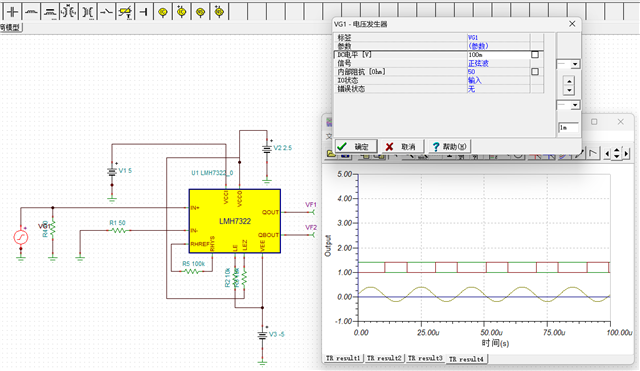Screen dimensions: 640x371
Task: Select the V2 2.5 battery symbol
Action: [267, 149]
